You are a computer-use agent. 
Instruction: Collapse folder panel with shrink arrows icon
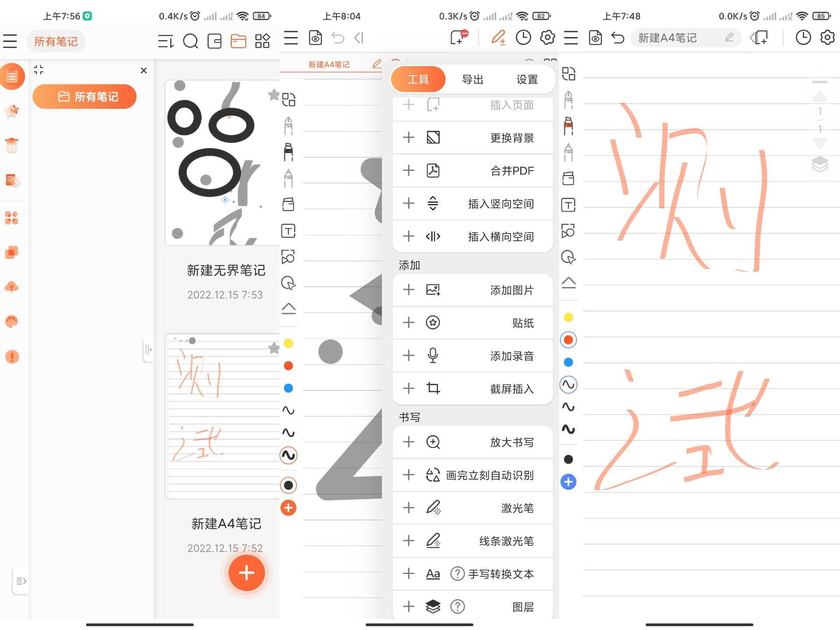pos(38,70)
